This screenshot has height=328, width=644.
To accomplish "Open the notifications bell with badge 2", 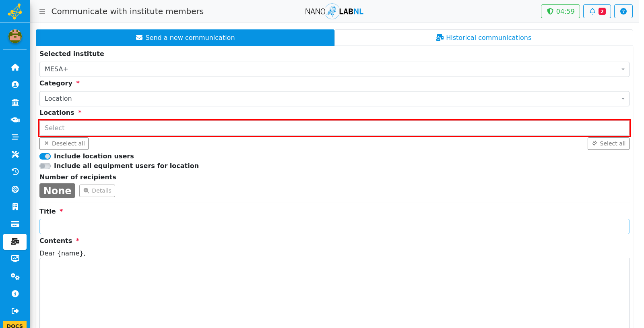I will (x=597, y=11).
